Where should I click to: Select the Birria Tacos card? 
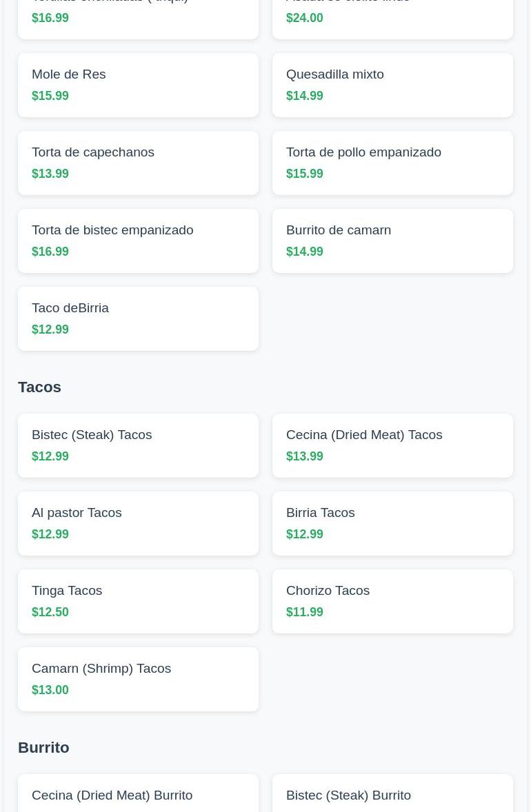(x=392, y=523)
